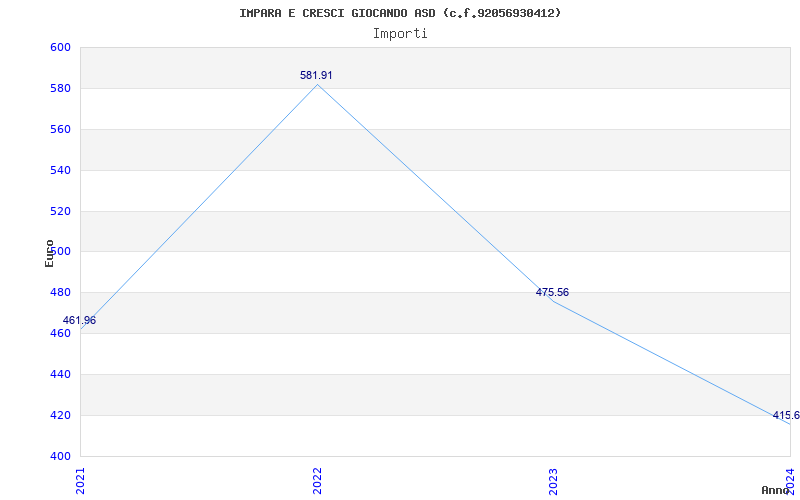The image size is (800, 500).
Task: Click the 475.56 data label
Action: pos(552,292)
